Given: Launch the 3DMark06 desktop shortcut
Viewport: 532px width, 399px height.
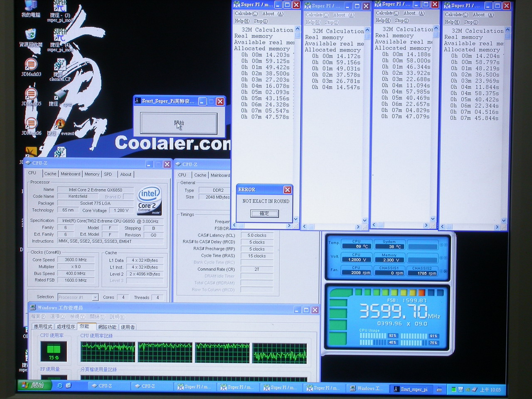Looking at the screenshot, I should point(31,126).
